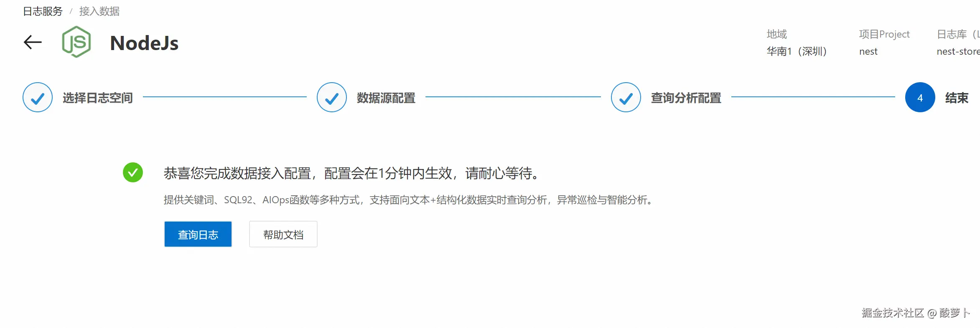
Task: Click the blue step 4 circle
Action: 920,97
